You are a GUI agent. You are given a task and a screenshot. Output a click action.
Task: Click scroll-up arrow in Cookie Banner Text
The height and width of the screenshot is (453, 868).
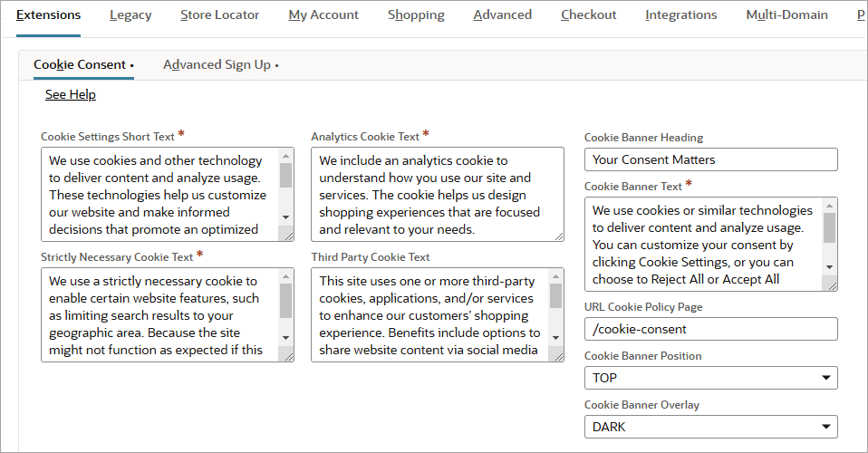[x=829, y=206]
